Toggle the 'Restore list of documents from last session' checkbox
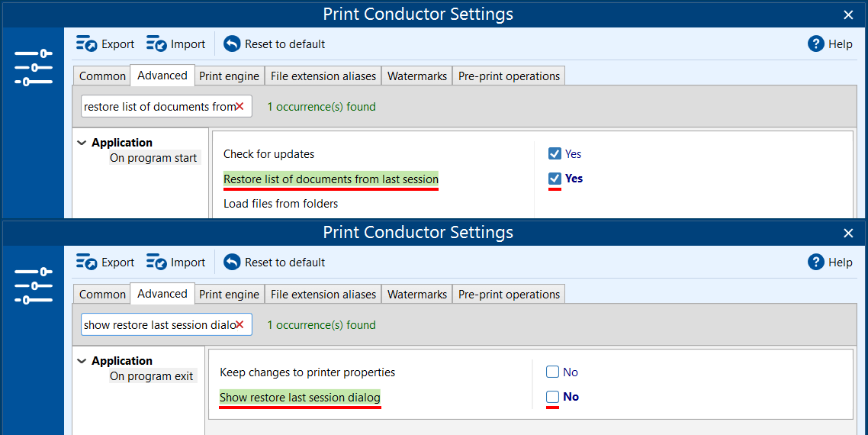Image resolution: width=868 pixels, height=435 pixels. [x=555, y=179]
